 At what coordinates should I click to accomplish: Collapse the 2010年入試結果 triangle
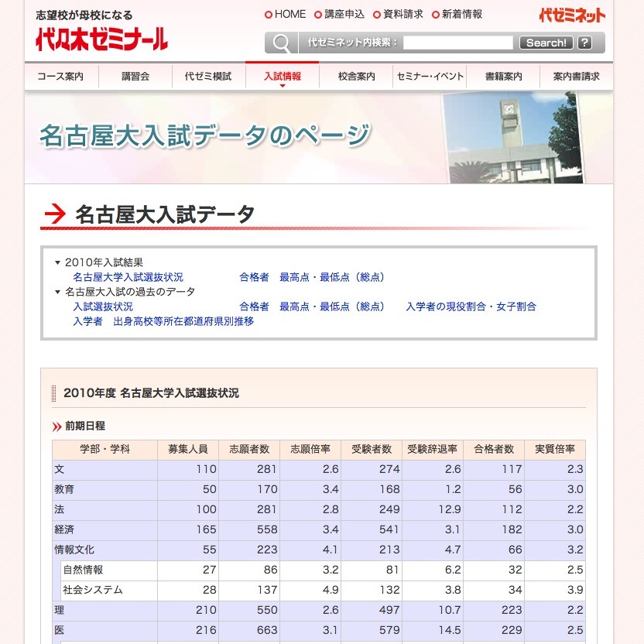click(x=57, y=262)
